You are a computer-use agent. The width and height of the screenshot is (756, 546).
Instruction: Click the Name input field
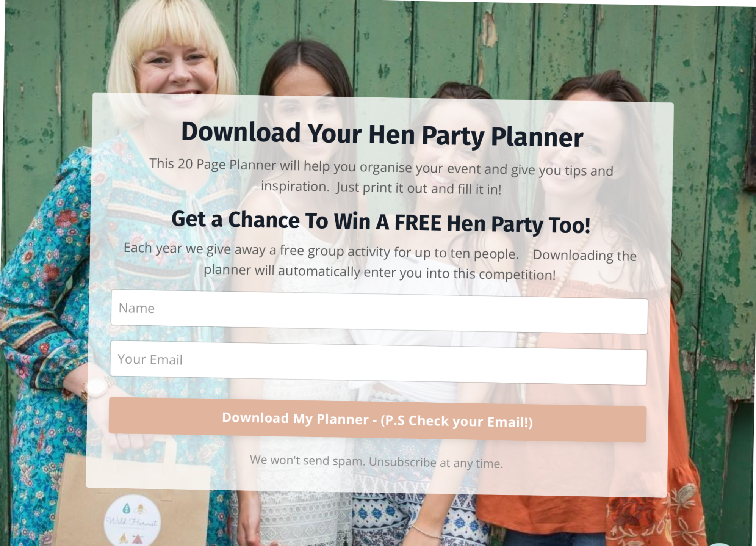point(379,312)
